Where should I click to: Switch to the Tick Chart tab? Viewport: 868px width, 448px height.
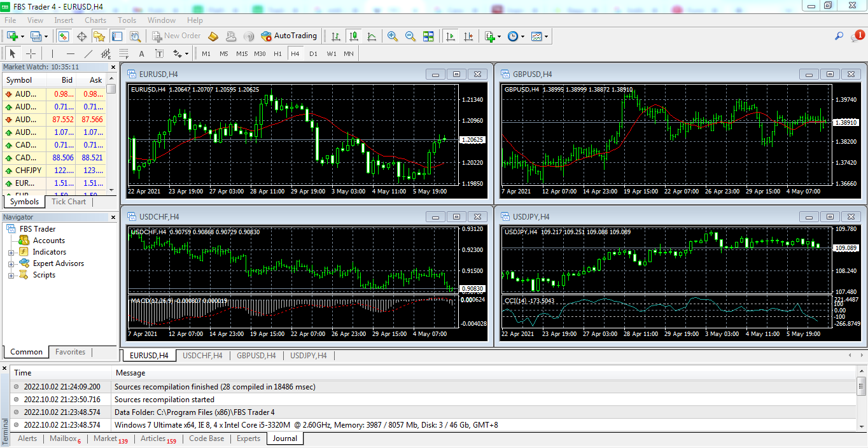click(x=69, y=202)
